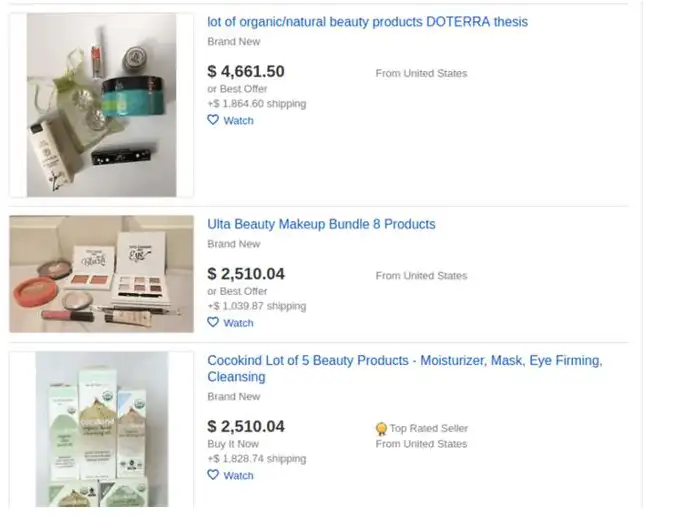Click the $ 4,661.50 price
Screen dimensions: 685x523
[246, 71]
